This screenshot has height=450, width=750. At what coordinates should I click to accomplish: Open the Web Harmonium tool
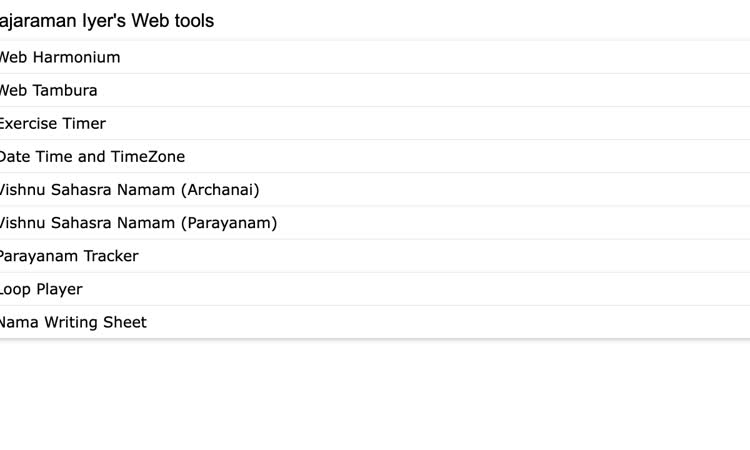tap(59, 58)
